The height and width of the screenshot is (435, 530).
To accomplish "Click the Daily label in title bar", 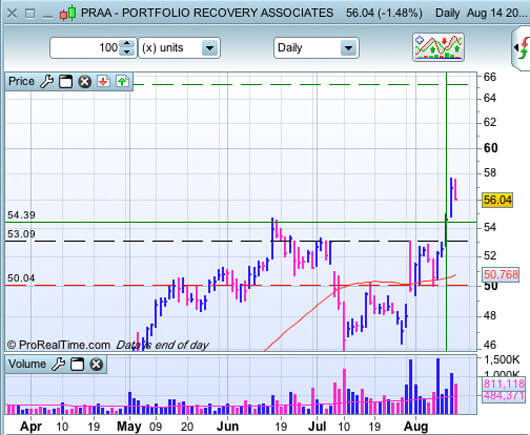I will click(x=447, y=13).
